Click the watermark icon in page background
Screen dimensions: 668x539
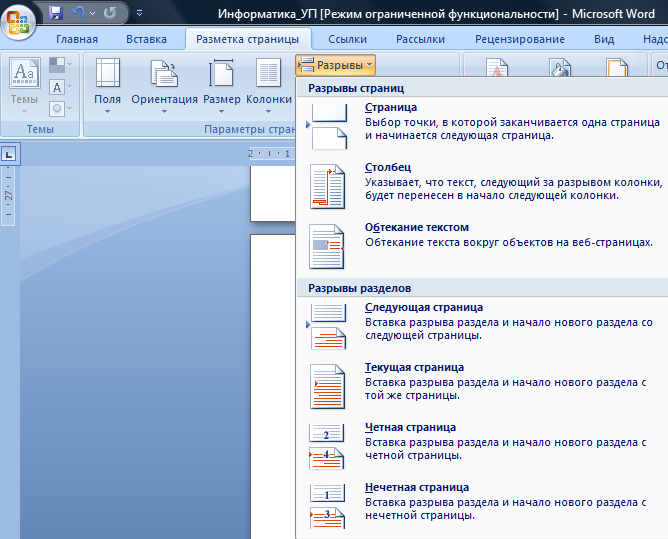[497, 68]
